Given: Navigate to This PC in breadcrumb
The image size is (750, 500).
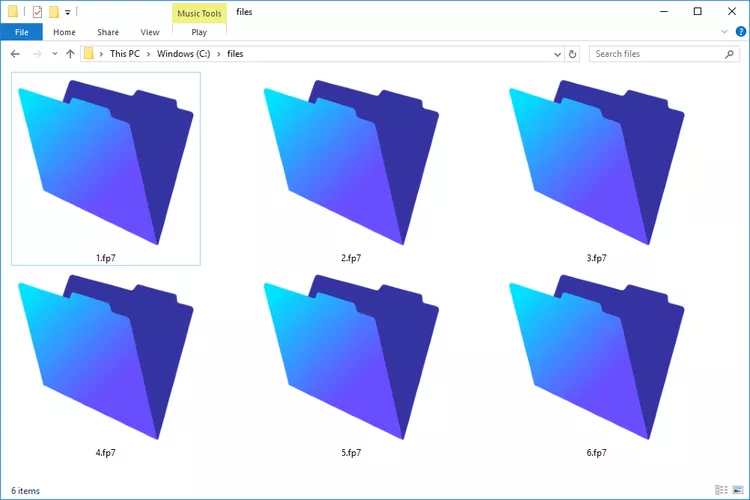Looking at the screenshot, I should click(x=125, y=54).
